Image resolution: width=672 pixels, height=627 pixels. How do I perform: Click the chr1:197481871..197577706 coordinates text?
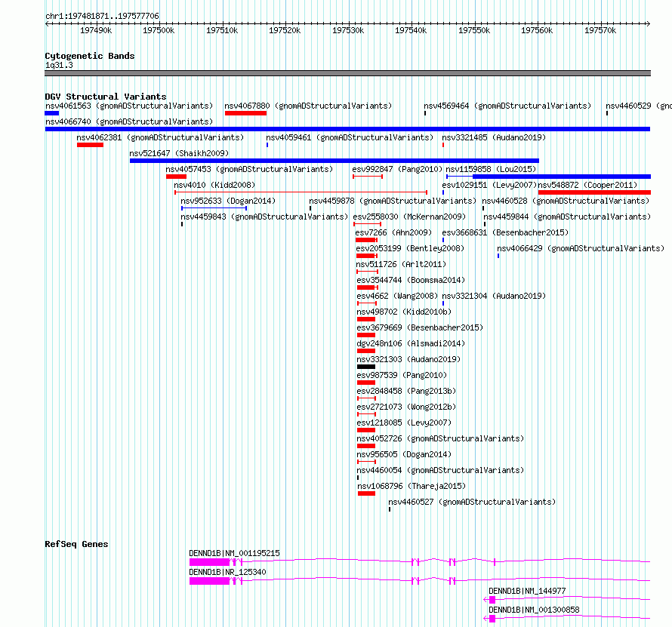pos(102,17)
